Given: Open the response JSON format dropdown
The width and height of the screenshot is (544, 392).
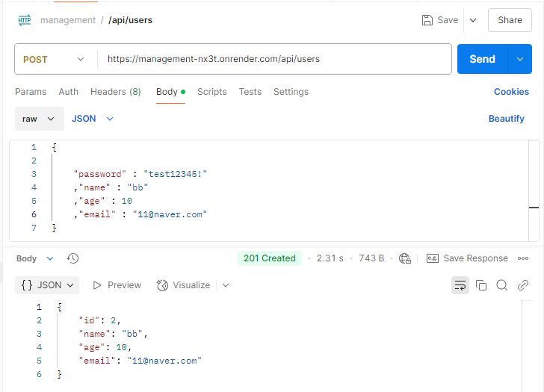Looking at the screenshot, I should point(47,285).
